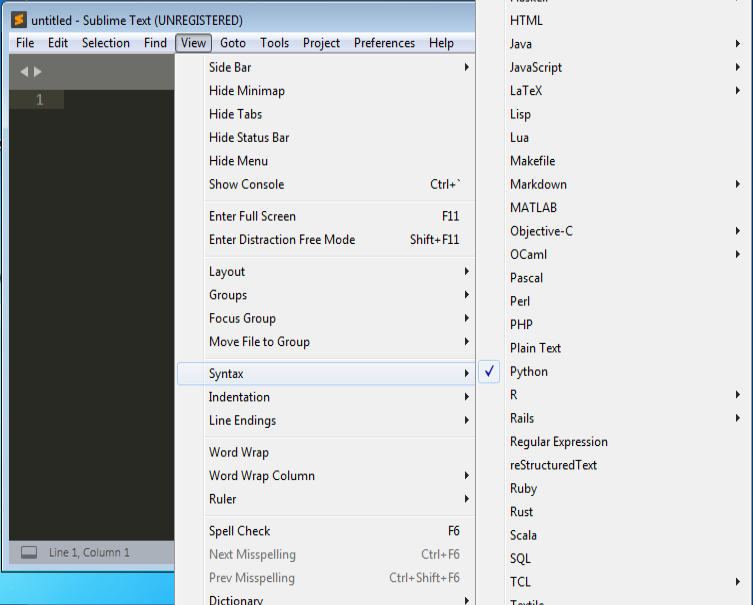Image resolution: width=753 pixels, height=605 pixels.
Task: Expand Move File to Group submenu
Action: tap(326, 342)
